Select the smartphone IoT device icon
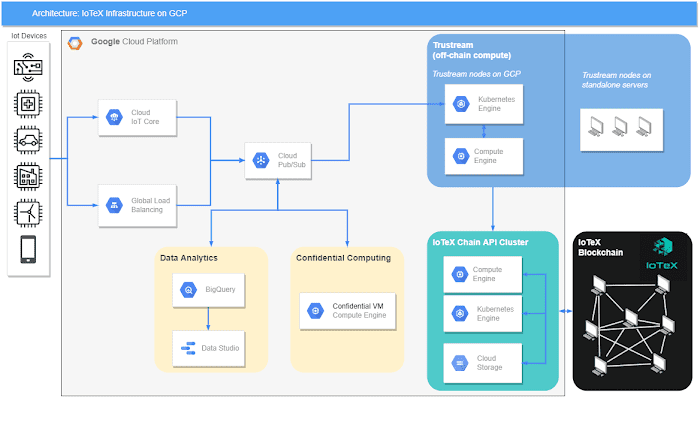This screenshot has width=700, height=440. tap(28, 249)
